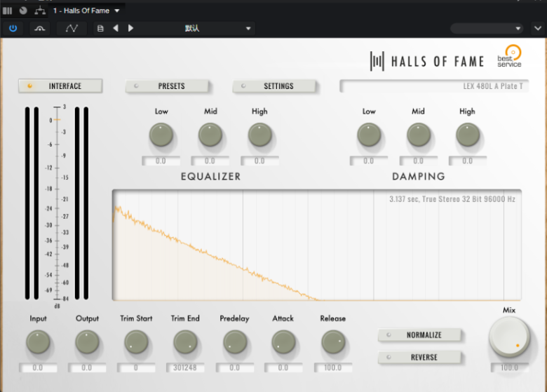
Task: Click the Attack value field
Action: click(x=283, y=367)
